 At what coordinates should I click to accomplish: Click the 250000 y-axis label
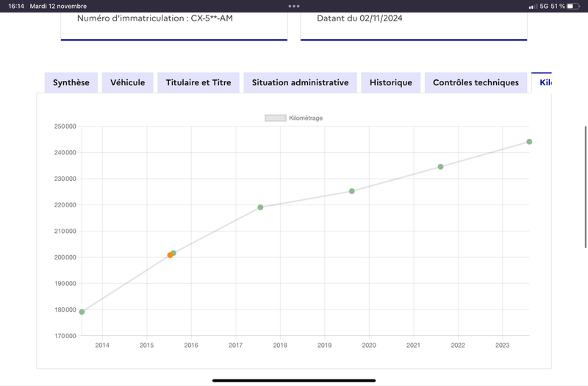pyautogui.click(x=65, y=126)
